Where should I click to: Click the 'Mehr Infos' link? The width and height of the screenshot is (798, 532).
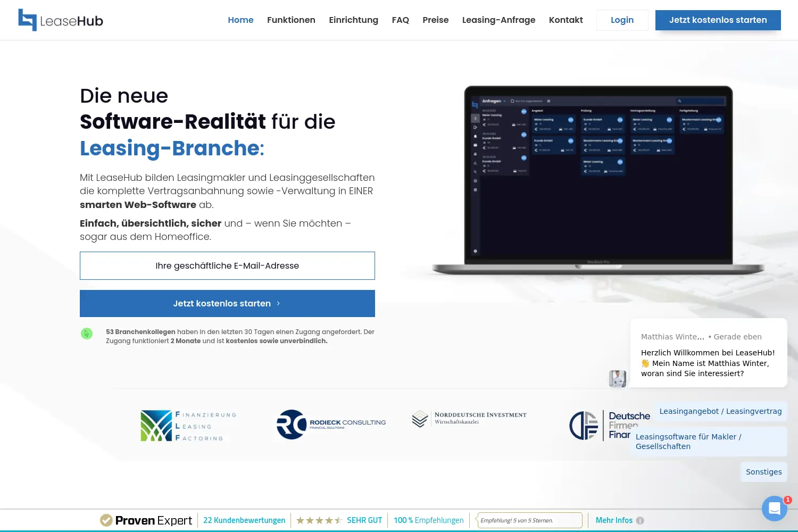(x=614, y=520)
